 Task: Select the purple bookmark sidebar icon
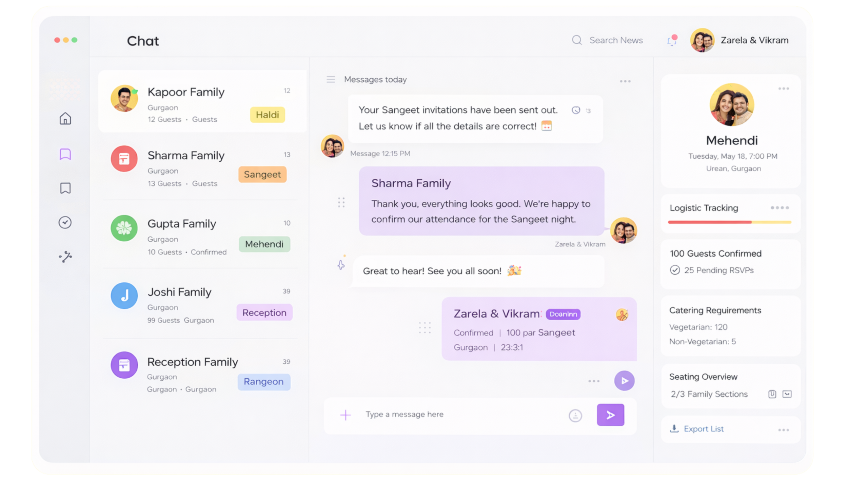[x=65, y=154]
